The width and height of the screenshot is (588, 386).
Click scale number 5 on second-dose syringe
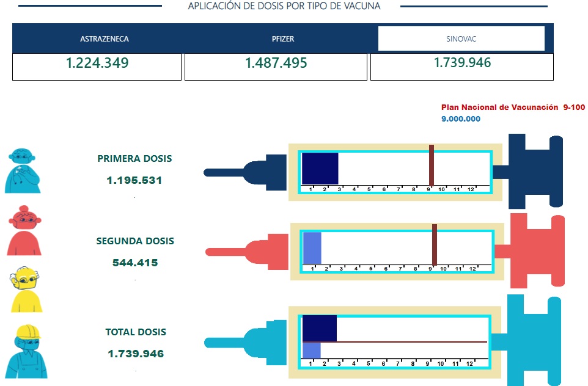[x=370, y=269]
